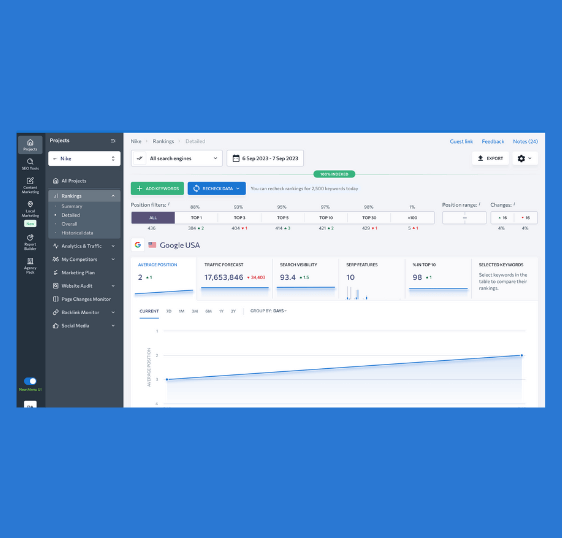
Task: Open SEO Tools in icon rail
Action: pyautogui.click(x=30, y=164)
